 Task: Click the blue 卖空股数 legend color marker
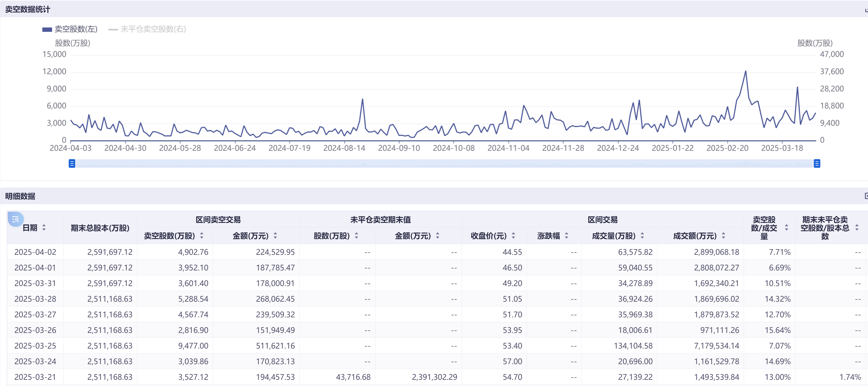pos(47,30)
